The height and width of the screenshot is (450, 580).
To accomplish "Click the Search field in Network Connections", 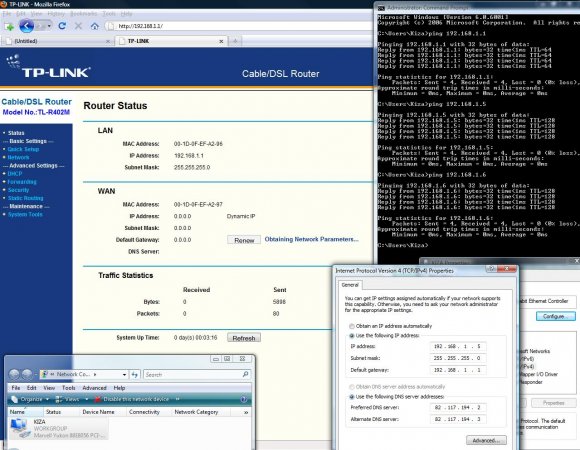I will coord(192,375).
